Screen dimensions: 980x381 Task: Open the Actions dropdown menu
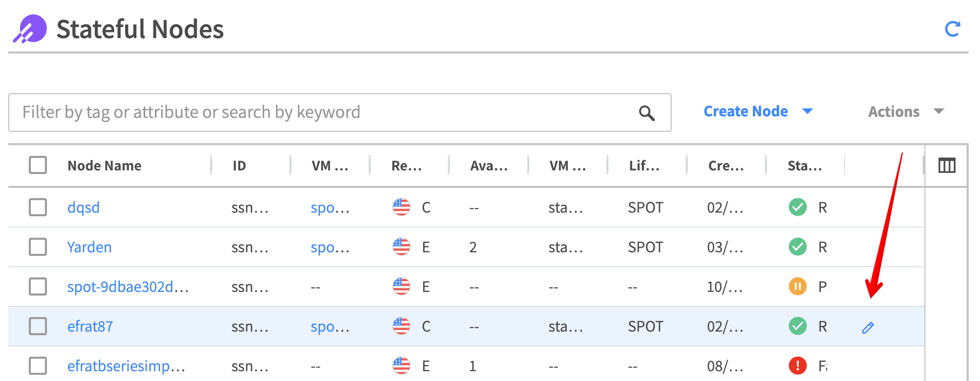(905, 112)
